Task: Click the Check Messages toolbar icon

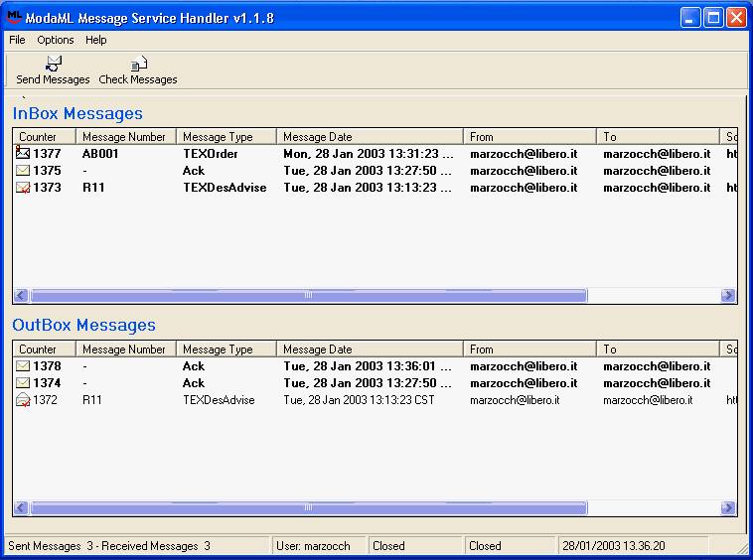Action: [139, 64]
